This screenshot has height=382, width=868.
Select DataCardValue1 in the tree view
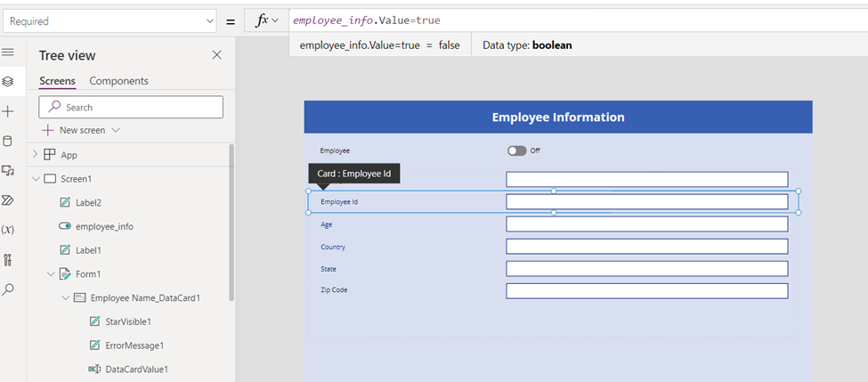click(x=136, y=370)
